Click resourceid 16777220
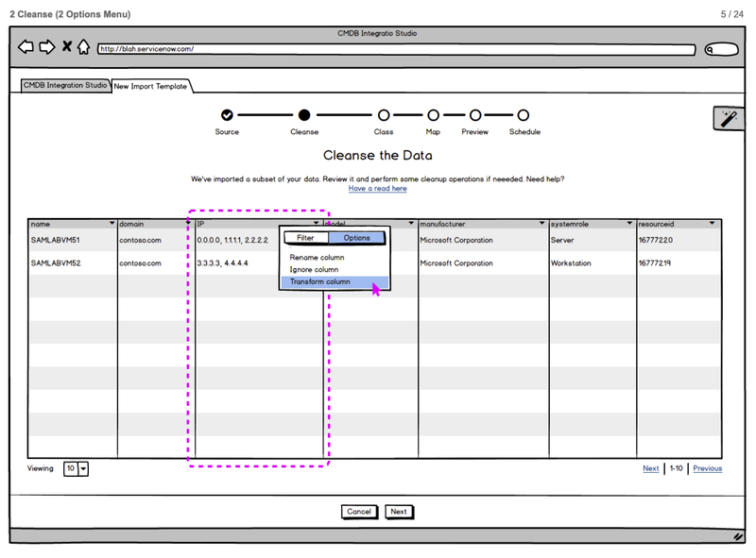The image size is (756, 558). tap(655, 240)
